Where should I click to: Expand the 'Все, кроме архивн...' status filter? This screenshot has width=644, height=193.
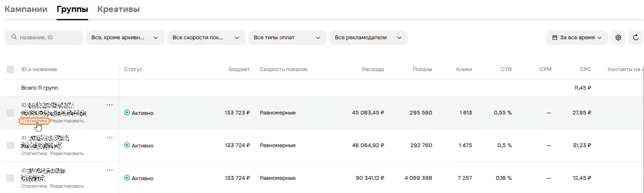point(125,38)
